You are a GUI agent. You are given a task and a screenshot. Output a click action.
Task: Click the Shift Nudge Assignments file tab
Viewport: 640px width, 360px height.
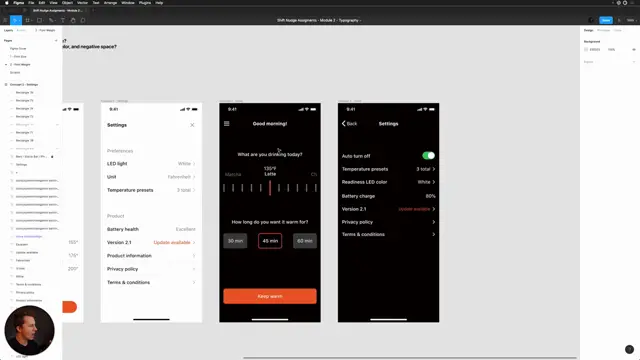[x=58, y=10]
